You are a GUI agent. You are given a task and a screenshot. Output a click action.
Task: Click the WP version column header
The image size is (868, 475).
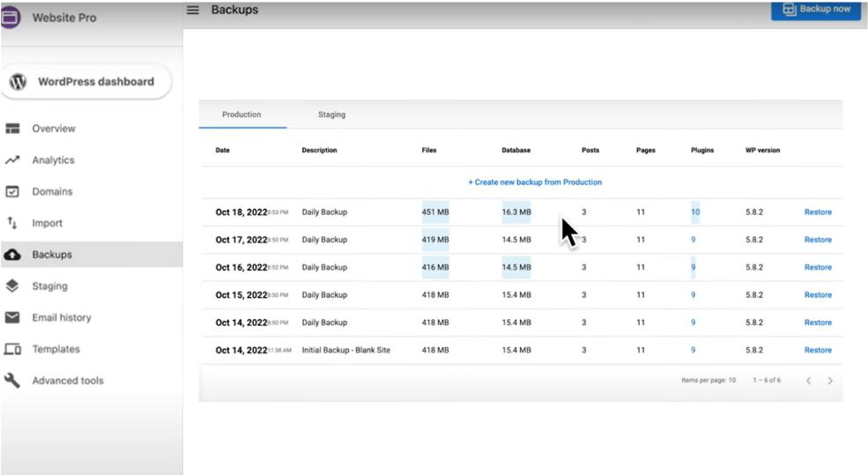click(763, 150)
